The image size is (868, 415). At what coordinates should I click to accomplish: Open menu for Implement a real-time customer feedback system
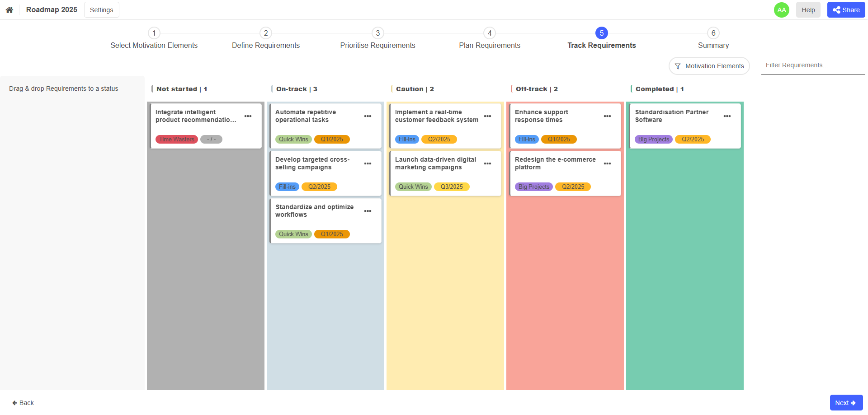point(487,116)
